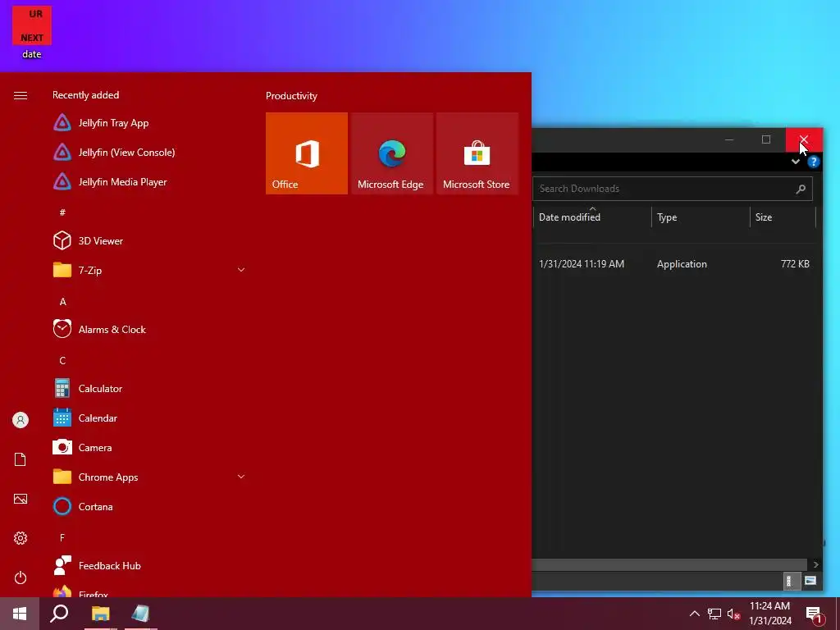Image resolution: width=840 pixels, height=630 pixels.
Task: Click the search magnifier in Explorer
Action: pyautogui.click(x=801, y=189)
